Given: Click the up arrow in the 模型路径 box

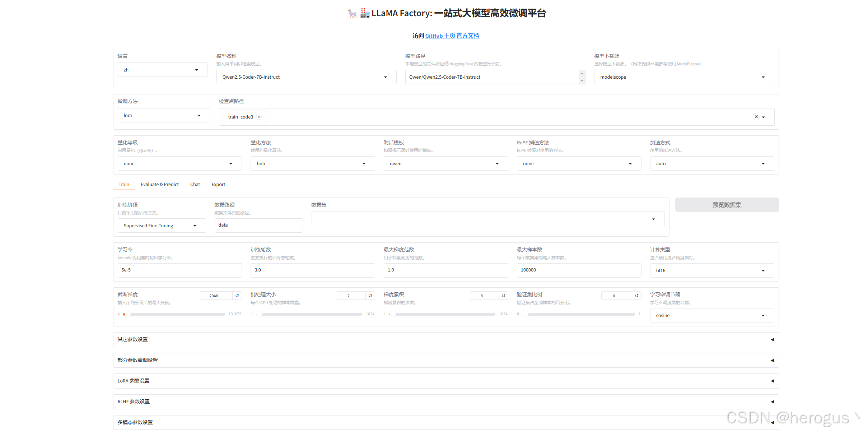Looking at the screenshot, I should click(582, 73).
